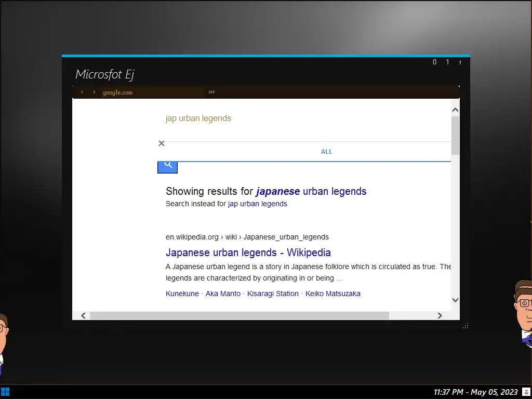Click the taskbar clock and date

476,392
